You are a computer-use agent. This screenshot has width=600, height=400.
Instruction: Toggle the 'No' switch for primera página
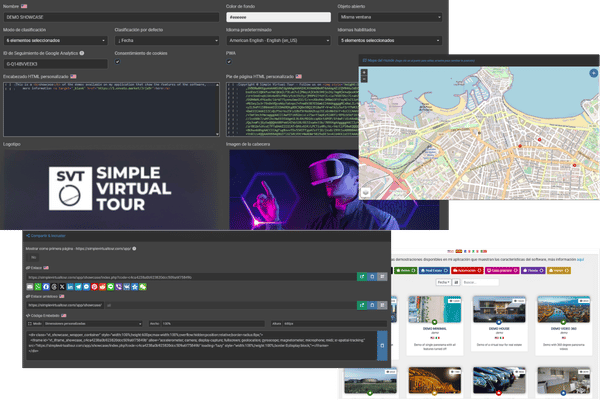click(x=33, y=258)
